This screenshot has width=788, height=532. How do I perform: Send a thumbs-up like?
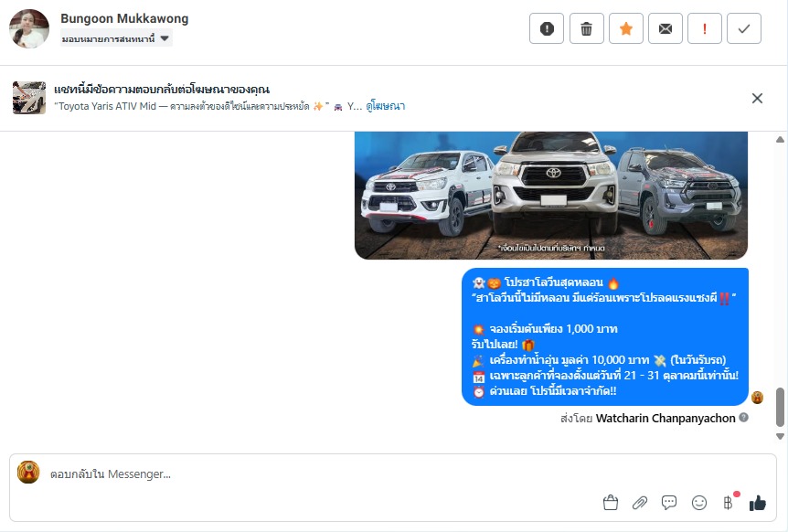[757, 503]
